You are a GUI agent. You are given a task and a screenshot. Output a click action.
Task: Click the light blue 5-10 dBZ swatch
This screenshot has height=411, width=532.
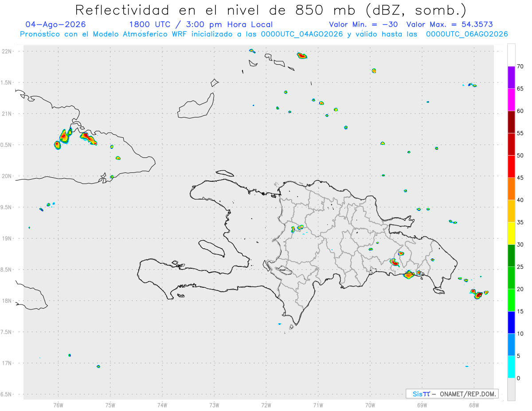pyautogui.click(x=511, y=344)
